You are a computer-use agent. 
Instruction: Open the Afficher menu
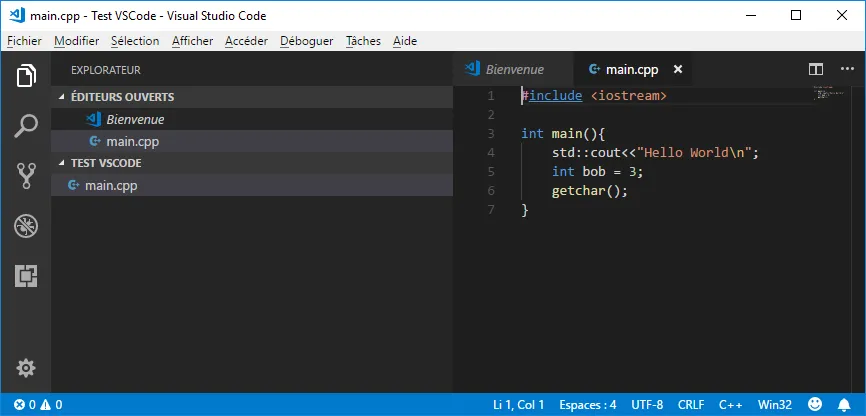point(192,41)
